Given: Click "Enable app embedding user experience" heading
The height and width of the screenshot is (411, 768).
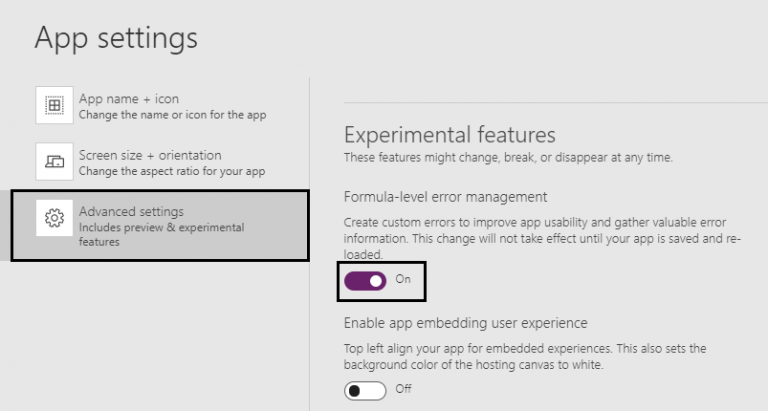Looking at the screenshot, I should [465, 323].
